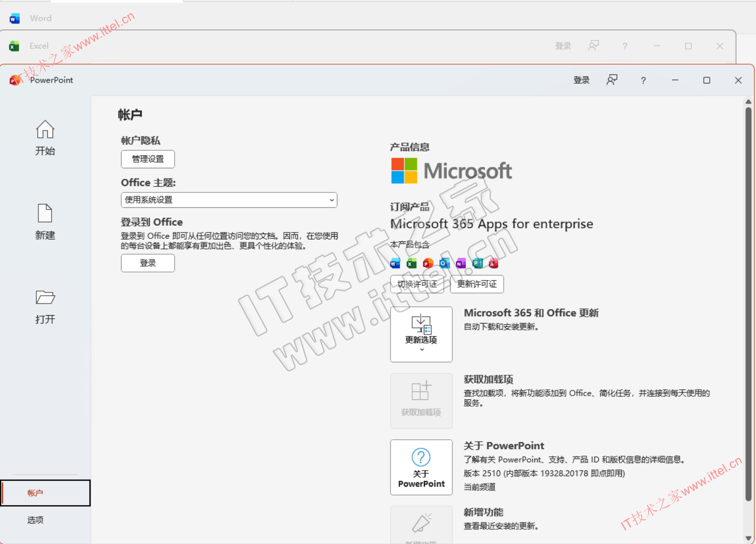
Task: Open the Office theme dropdown
Action: (x=229, y=200)
